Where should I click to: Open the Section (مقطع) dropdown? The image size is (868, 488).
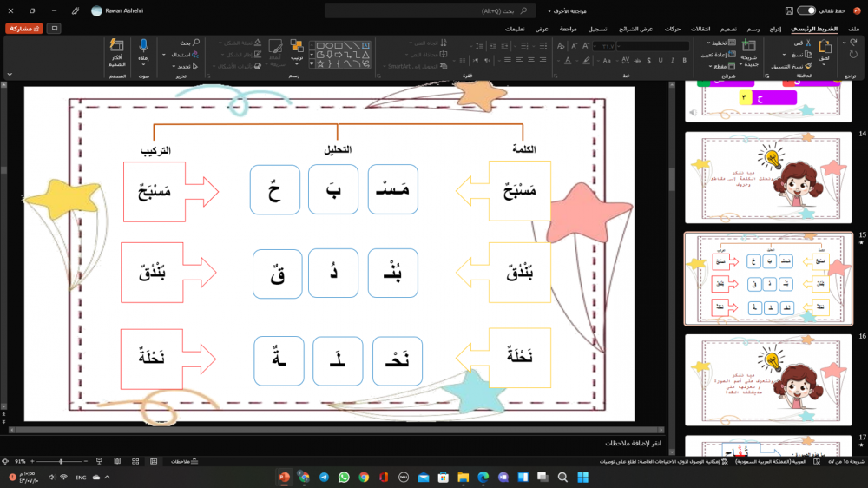point(722,66)
